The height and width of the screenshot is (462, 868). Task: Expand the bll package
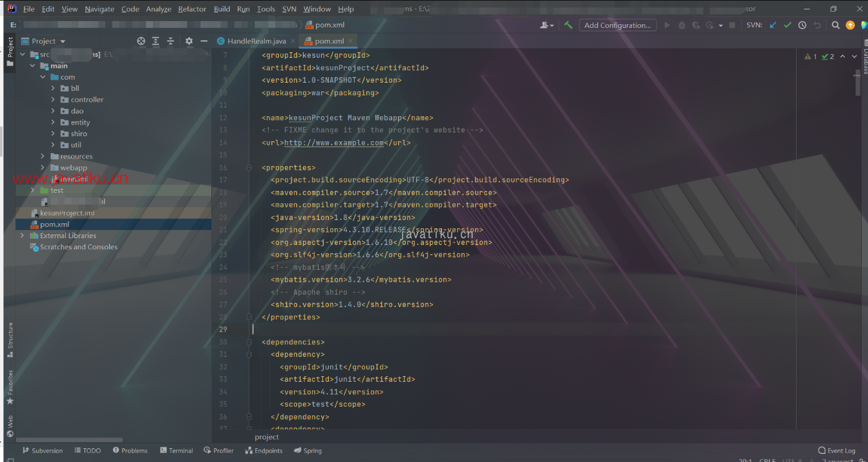(x=53, y=88)
